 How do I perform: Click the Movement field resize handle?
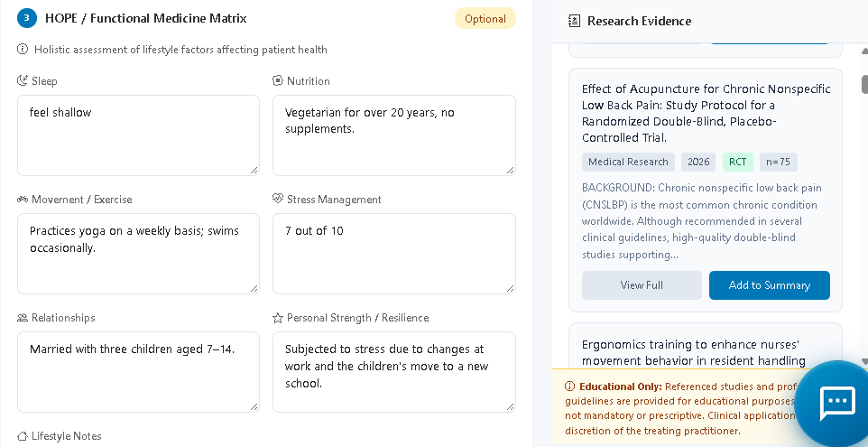point(254,289)
